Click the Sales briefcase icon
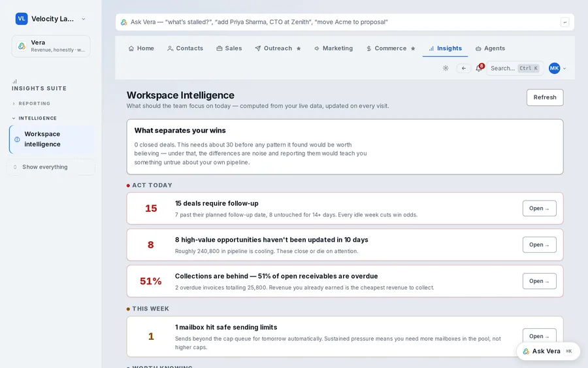 (220, 48)
